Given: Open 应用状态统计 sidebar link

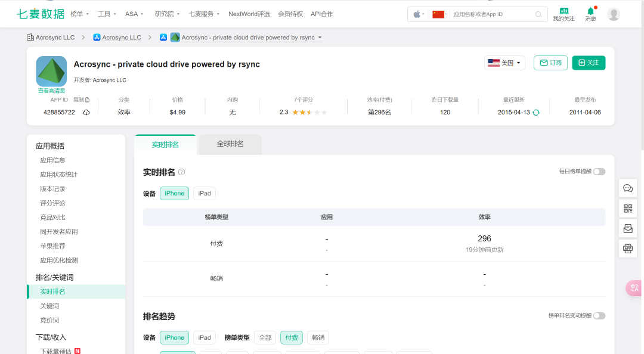Looking at the screenshot, I should pyautogui.click(x=58, y=175).
